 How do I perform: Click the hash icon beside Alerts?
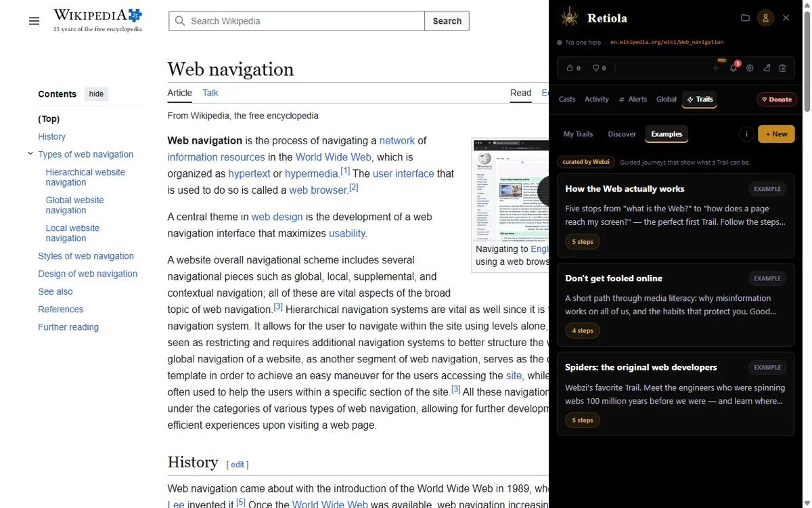(621, 100)
